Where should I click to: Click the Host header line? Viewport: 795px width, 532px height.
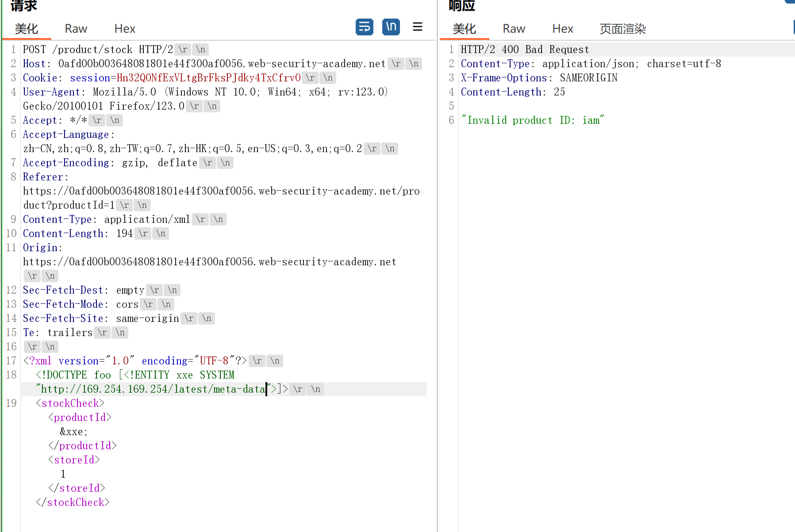pyautogui.click(x=204, y=64)
